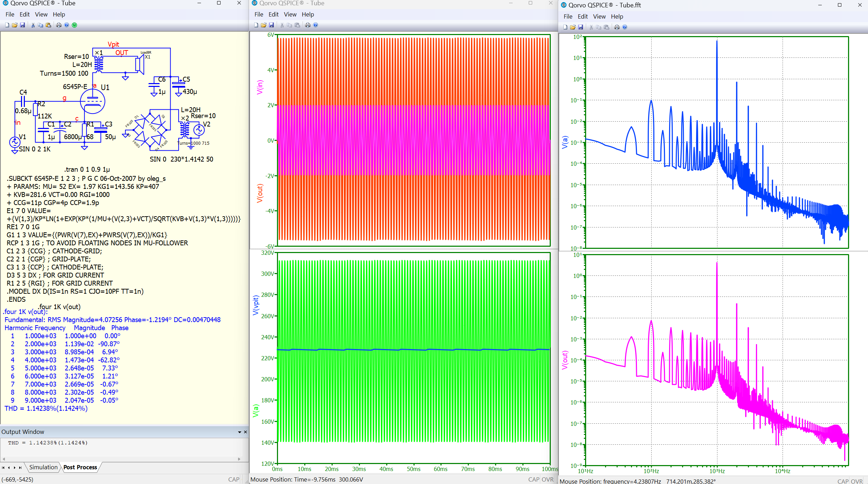Click the magenta V(out) label on FFT plot
This screenshot has height=484, width=868.
pos(564,360)
